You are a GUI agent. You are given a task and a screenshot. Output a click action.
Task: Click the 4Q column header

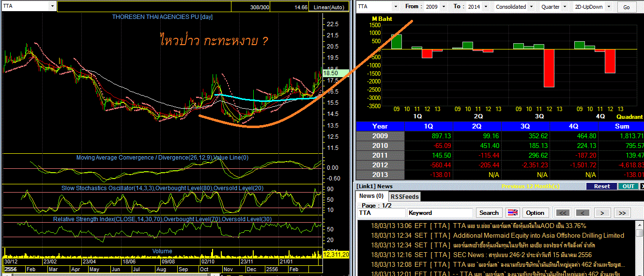[574, 126]
